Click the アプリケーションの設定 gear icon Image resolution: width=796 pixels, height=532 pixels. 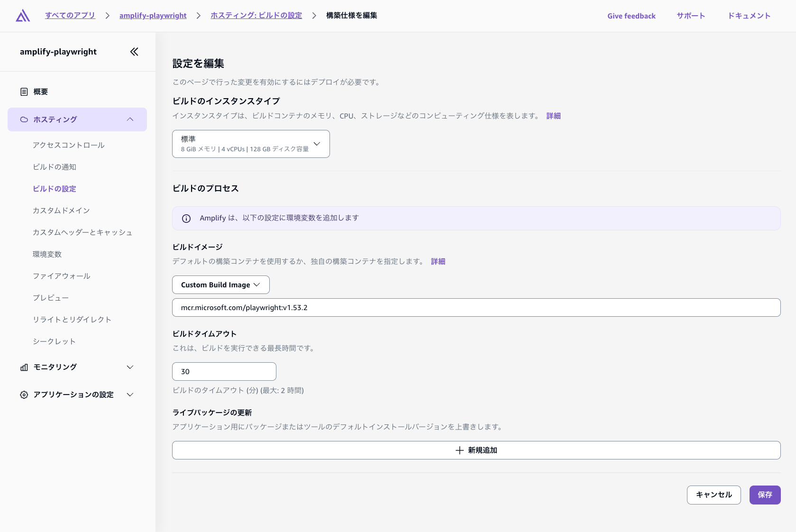point(24,395)
